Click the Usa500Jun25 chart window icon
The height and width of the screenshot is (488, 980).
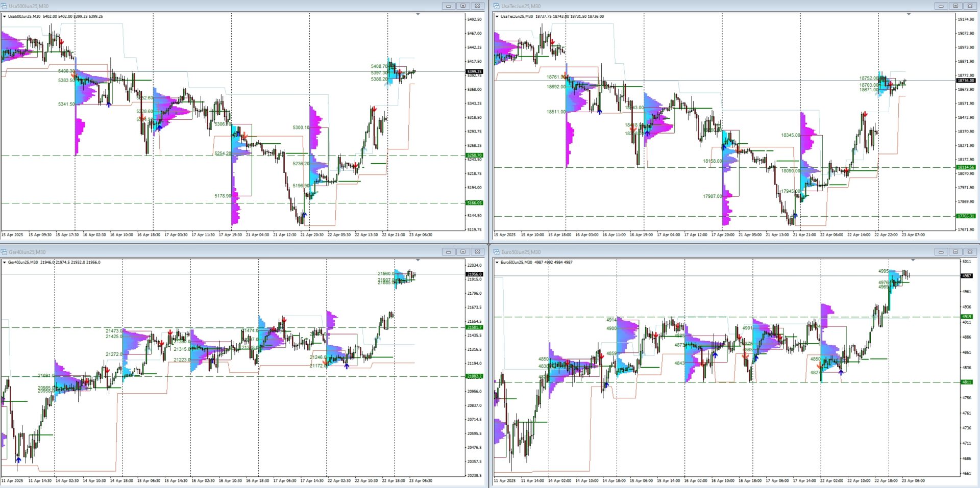pos(4,6)
